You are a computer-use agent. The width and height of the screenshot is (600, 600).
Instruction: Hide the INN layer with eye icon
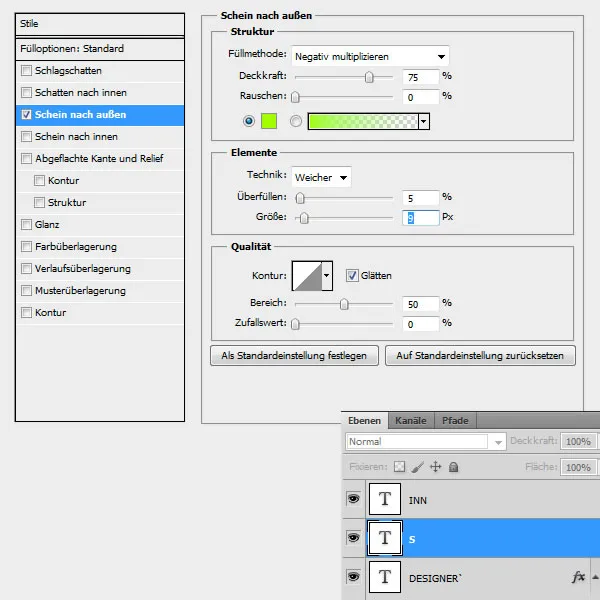353,499
